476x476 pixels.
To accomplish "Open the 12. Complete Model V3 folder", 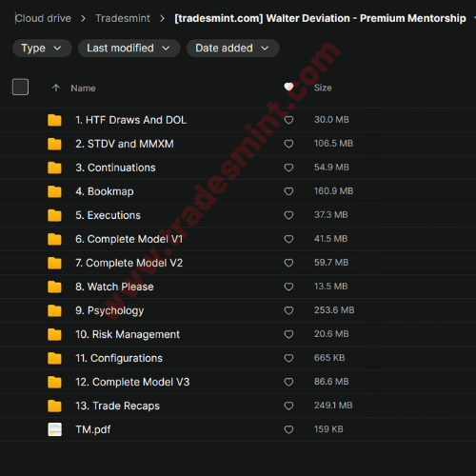I will pyautogui.click(x=132, y=382).
